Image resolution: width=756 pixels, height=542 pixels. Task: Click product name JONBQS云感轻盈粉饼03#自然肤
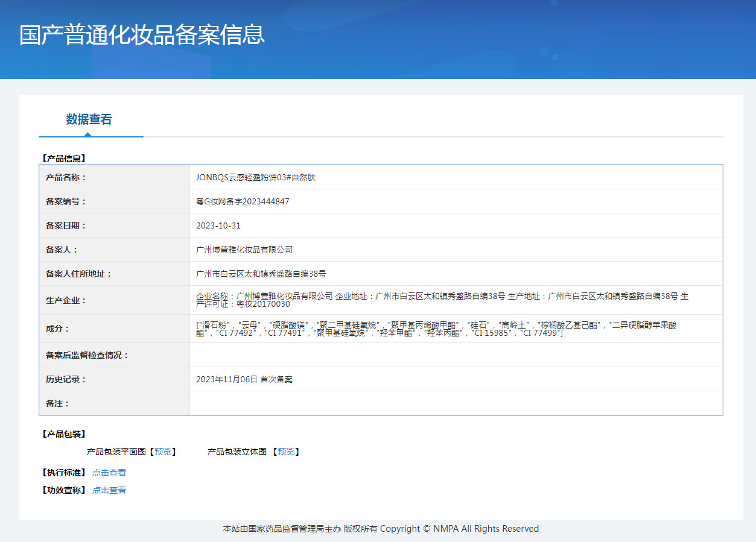pyautogui.click(x=256, y=177)
